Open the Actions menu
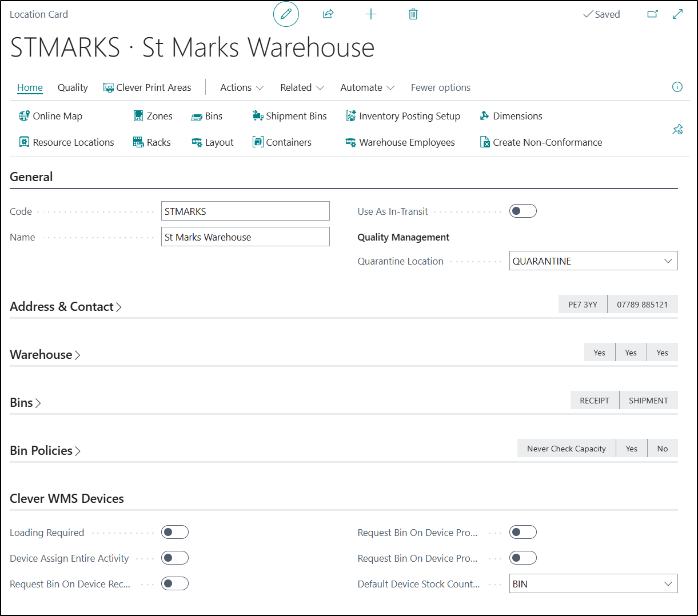 [241, 87]
